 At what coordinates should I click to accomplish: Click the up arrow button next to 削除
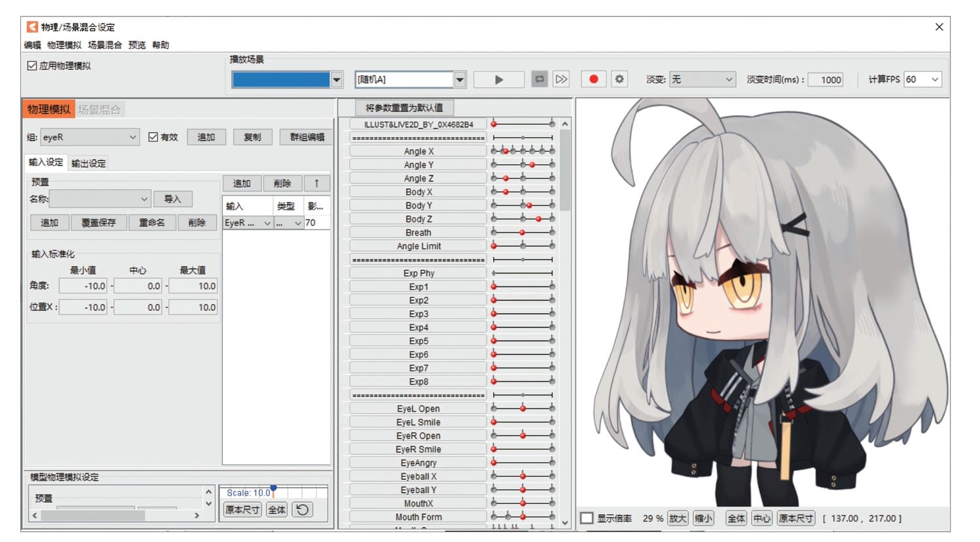[317, 184]
